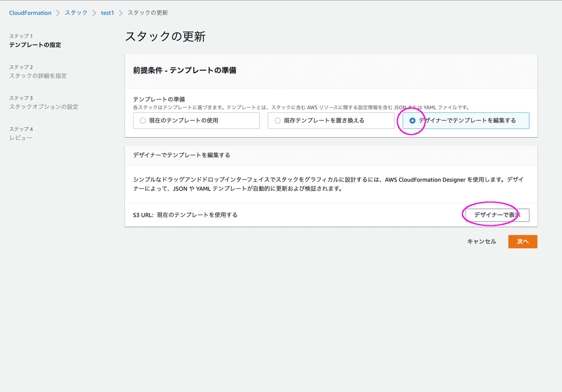The image size is (562, 392).
Task: Click the キャンセル button
Action: tap(481, 242)
